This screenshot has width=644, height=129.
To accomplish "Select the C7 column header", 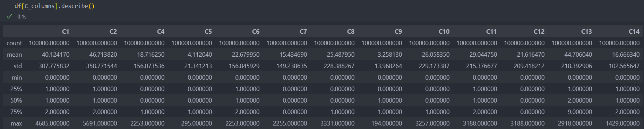I will point(303,32).
